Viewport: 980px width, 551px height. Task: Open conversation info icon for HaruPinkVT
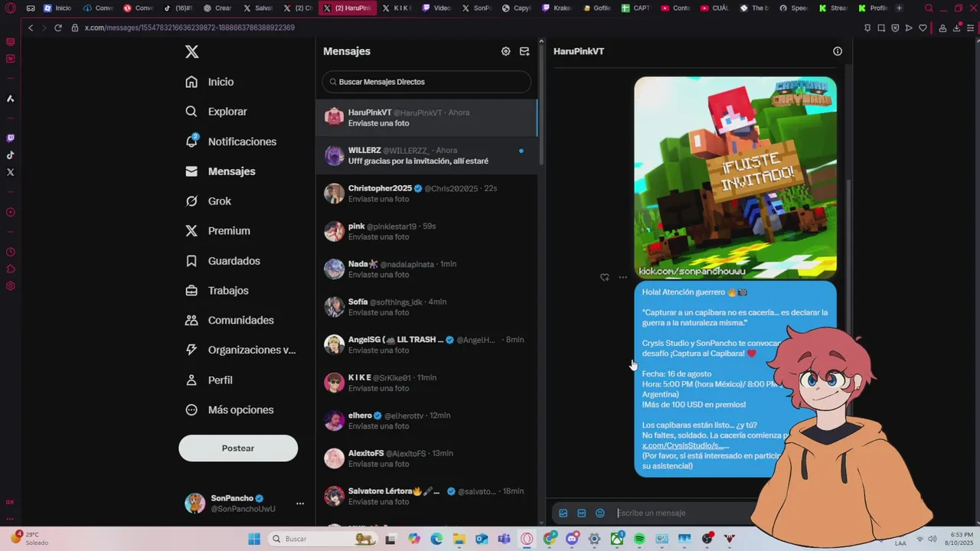tap(838, 51)
